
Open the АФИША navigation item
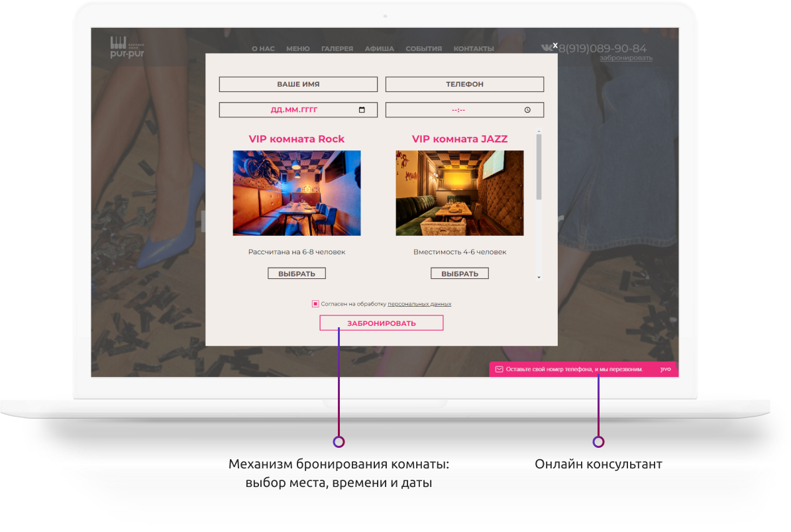pos(380,49)
